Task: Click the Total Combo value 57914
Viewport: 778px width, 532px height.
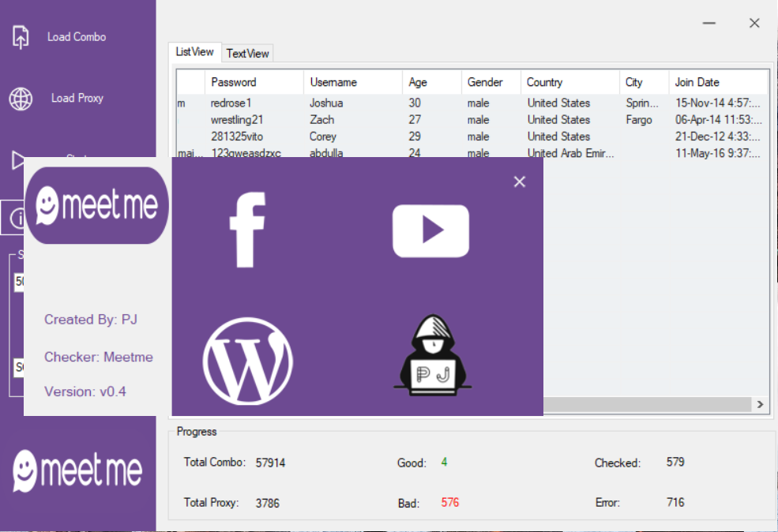Action: coord(270,463)
